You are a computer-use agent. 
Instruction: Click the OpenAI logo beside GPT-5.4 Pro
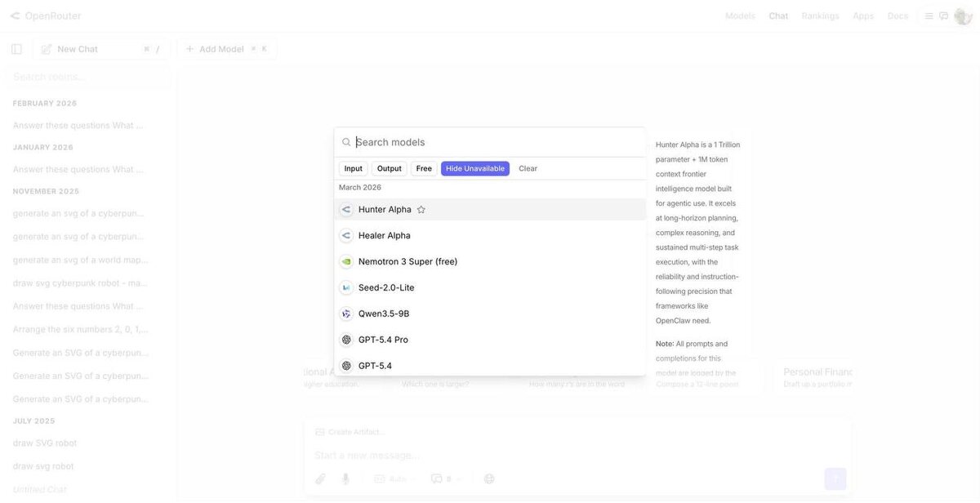coord(346,341)
